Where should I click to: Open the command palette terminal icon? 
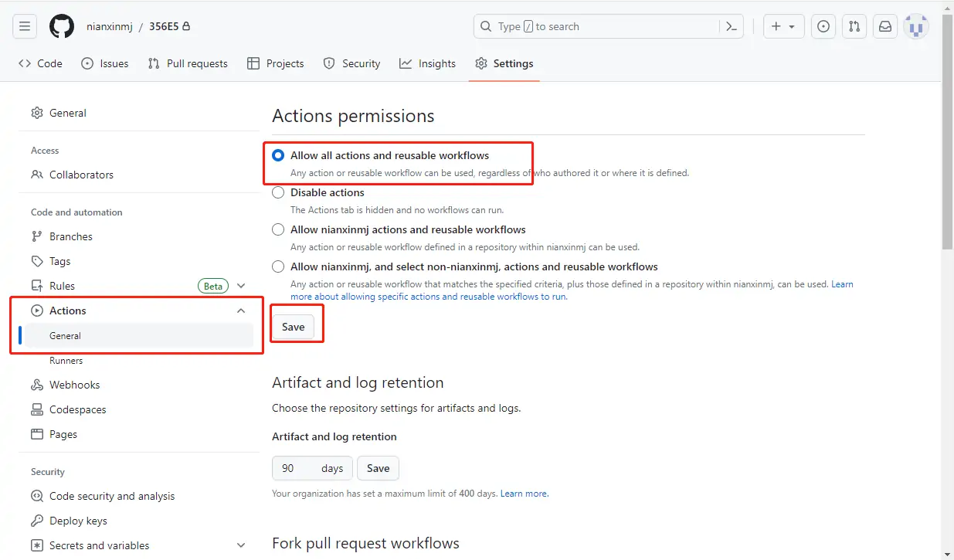(x=731, y=25)
